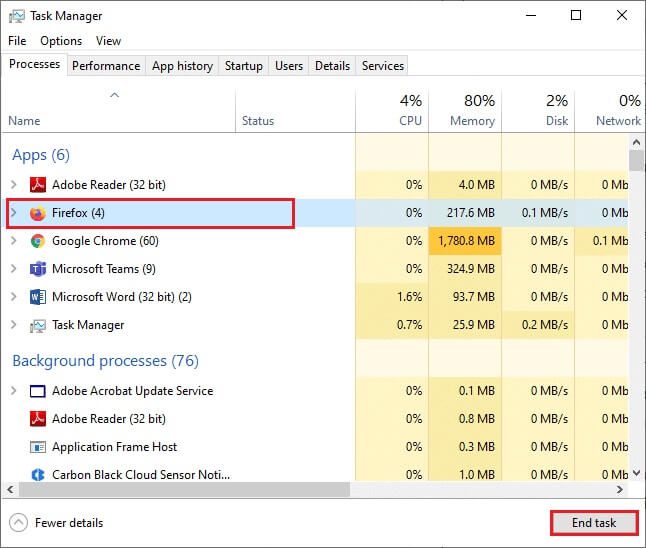Screen dimensions: 646x548
Task: Click Firefox's 217.6 MB memory value
Action: pos(470,213)
